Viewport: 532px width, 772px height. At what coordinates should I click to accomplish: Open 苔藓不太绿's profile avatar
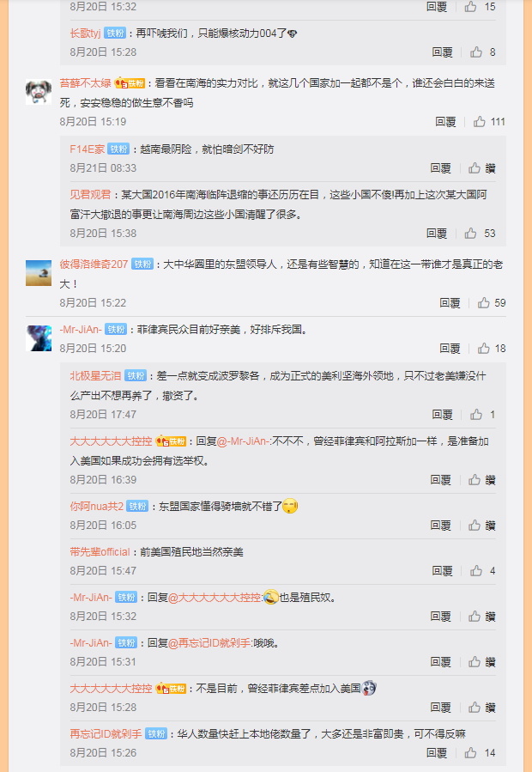tap(39, 92)
